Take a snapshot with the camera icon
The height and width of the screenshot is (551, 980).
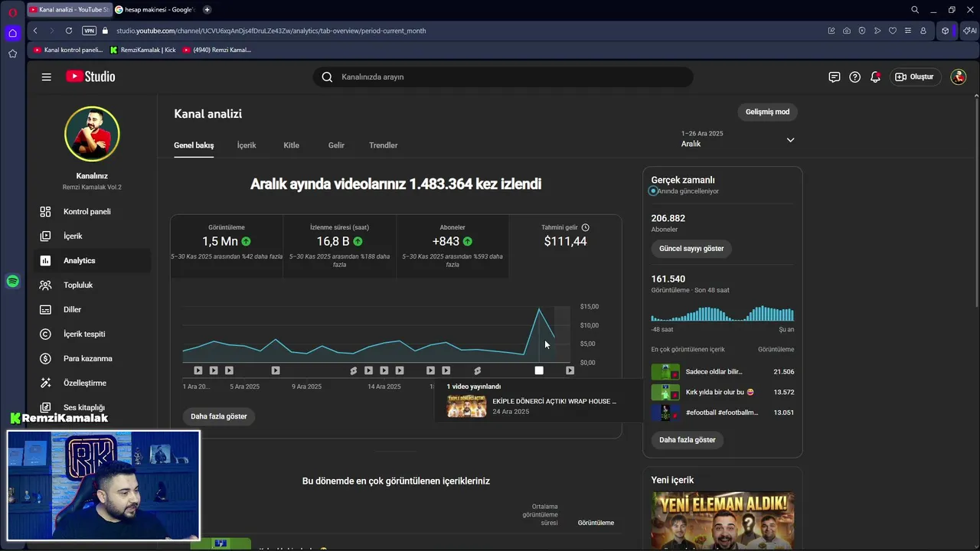click(847, 31)
